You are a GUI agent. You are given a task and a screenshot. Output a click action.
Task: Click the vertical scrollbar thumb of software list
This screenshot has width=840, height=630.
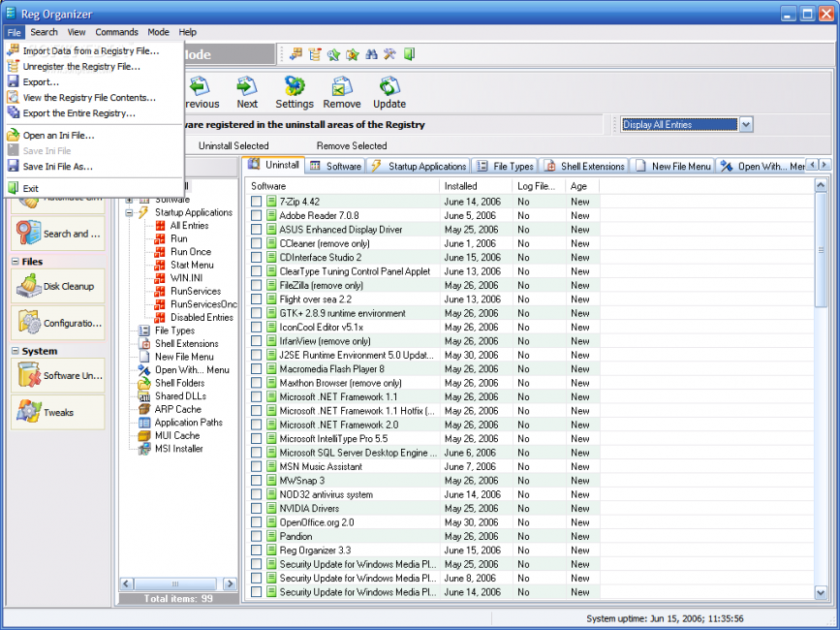(x=821, y=250)
